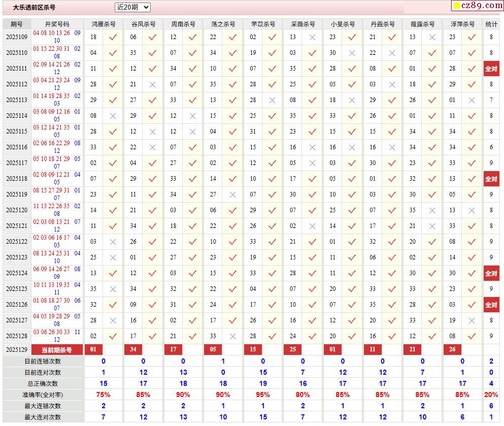Click the cross mark for 荡之杀号 in period 2025119
Screen dimensions: 504x426
point(232,194)
